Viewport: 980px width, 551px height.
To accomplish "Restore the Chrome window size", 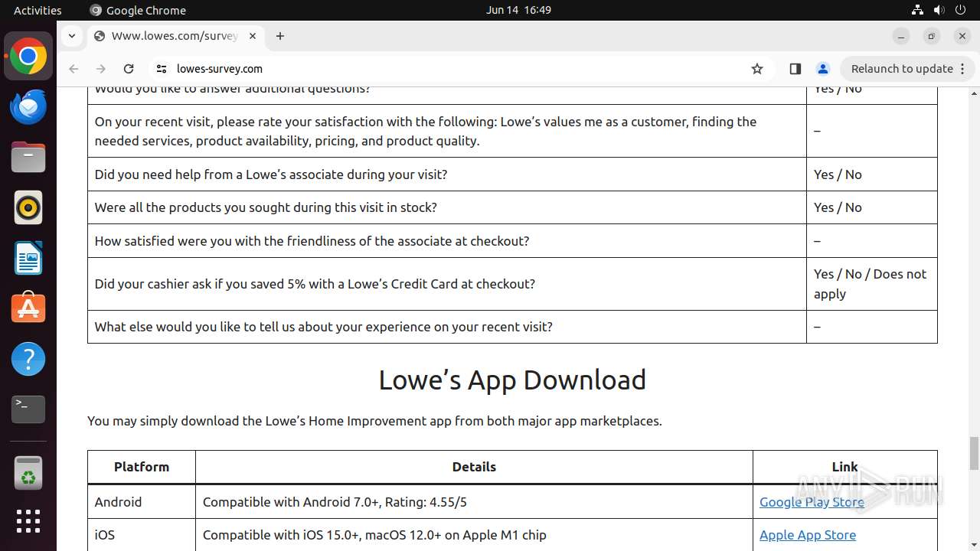I will (x=932, y=36).
